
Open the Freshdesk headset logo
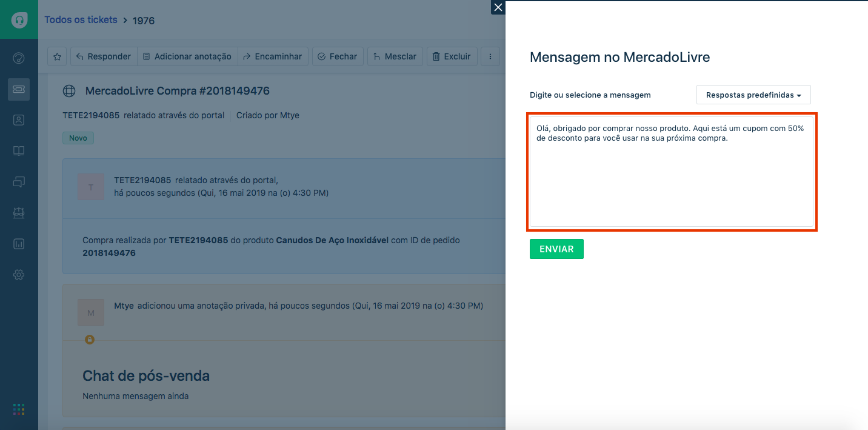pos(19,19)
